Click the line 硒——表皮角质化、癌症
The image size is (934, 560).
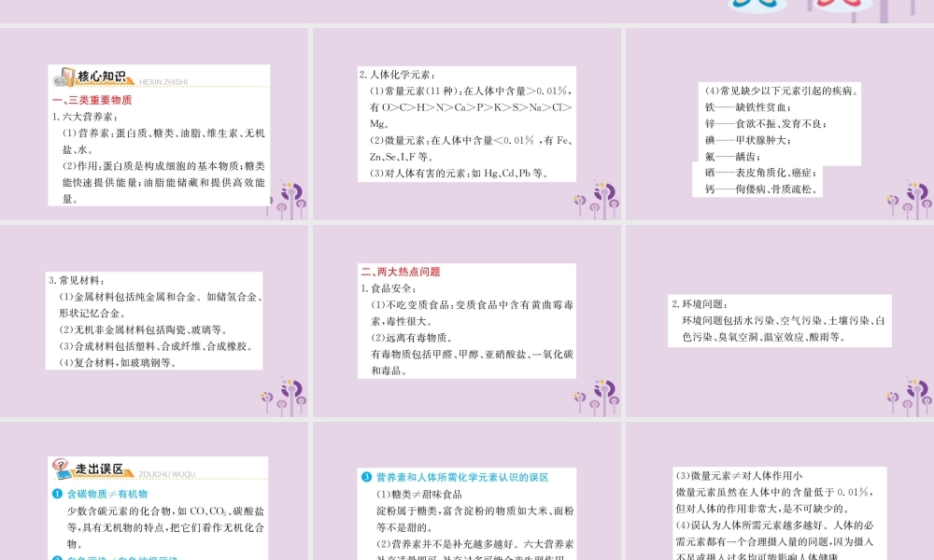[760, 173]
